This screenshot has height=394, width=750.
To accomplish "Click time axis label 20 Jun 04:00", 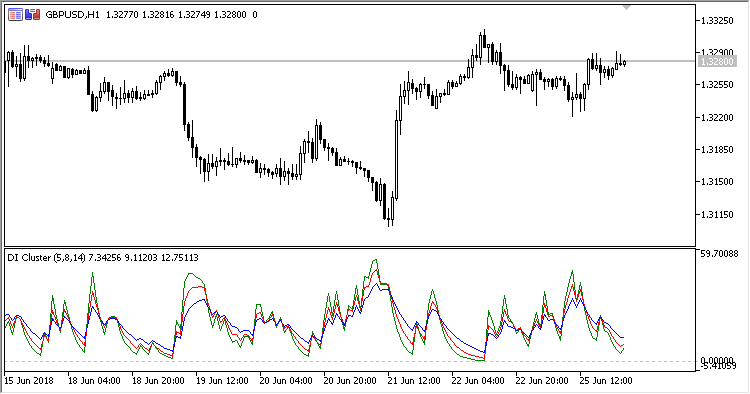I will (286, 381).
